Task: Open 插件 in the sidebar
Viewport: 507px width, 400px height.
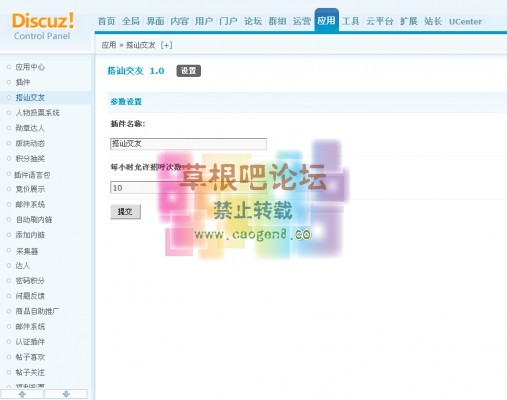Action: pyautogui.click(x=23, y=82)
